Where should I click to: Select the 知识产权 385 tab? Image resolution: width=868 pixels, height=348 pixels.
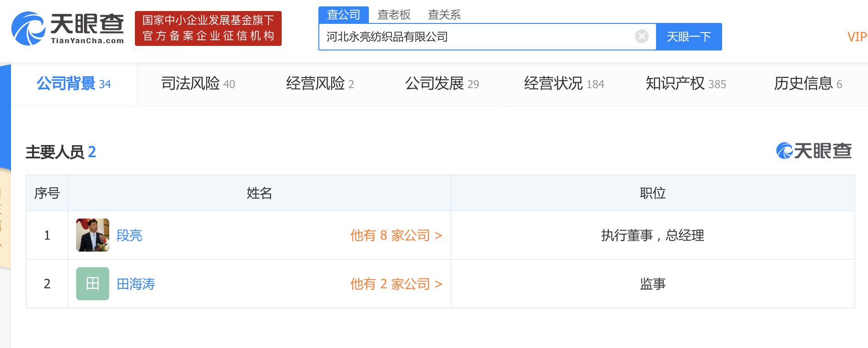tap(686, 84)
